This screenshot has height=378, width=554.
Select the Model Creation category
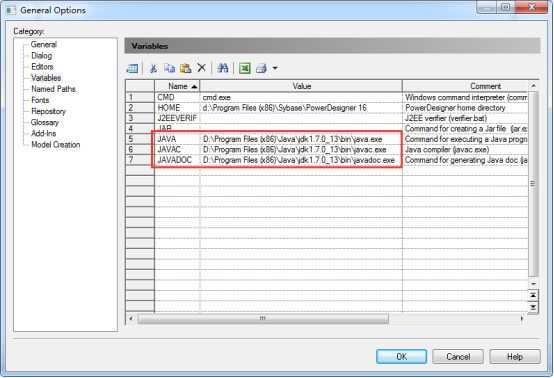(x=55, y=145)
